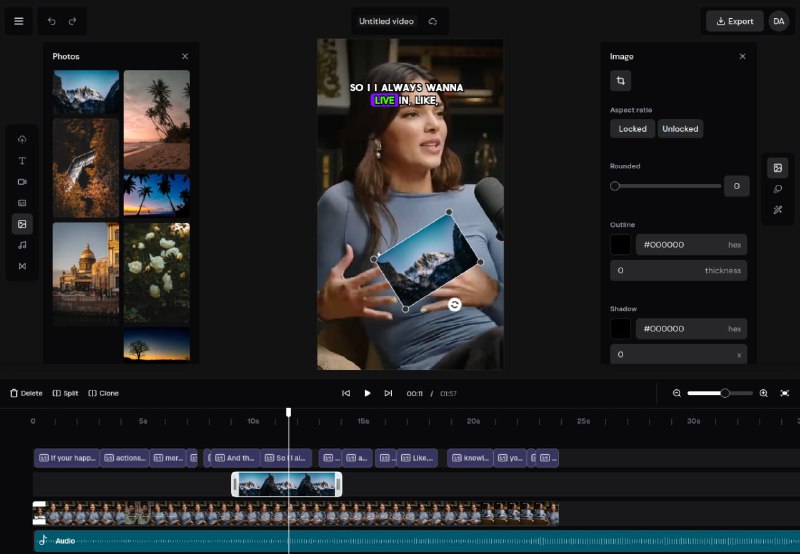The height and width of the screenshot is (554, 800).
Task: Open the video camera tool in sidebar
Action: click(22, 182)
